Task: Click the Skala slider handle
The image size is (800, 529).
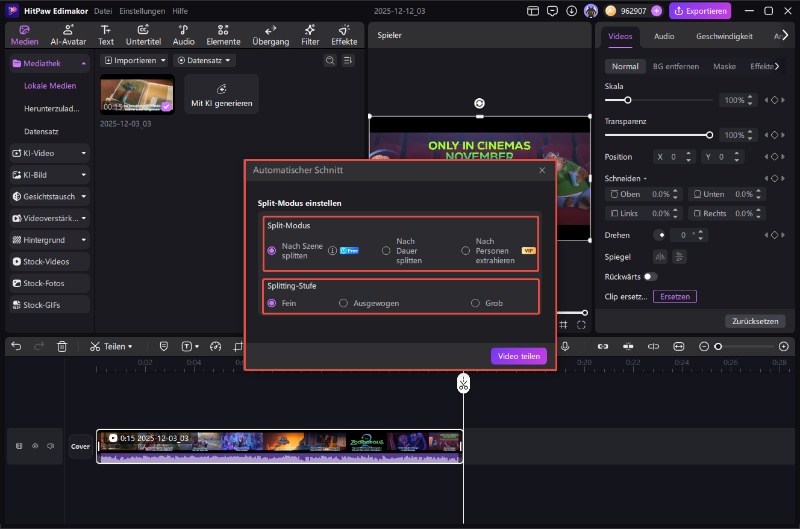Action: pyautogui.click(x=628, y=100)
